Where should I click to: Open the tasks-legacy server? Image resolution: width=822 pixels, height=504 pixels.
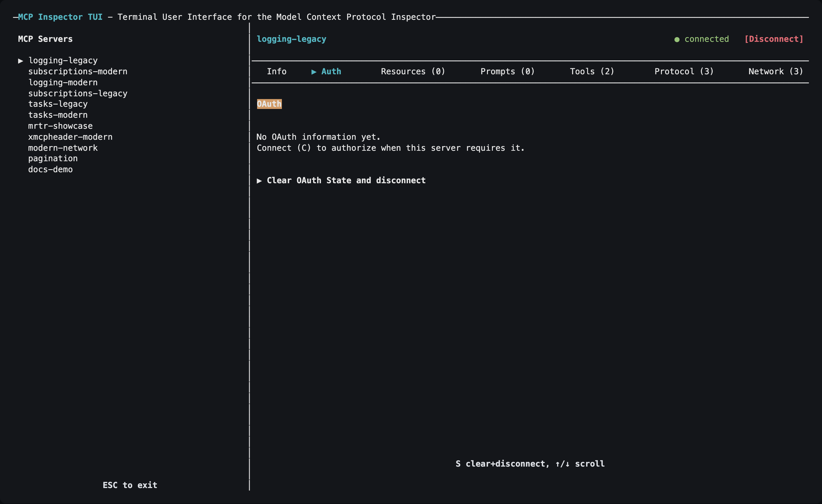[x=58, y=104]
